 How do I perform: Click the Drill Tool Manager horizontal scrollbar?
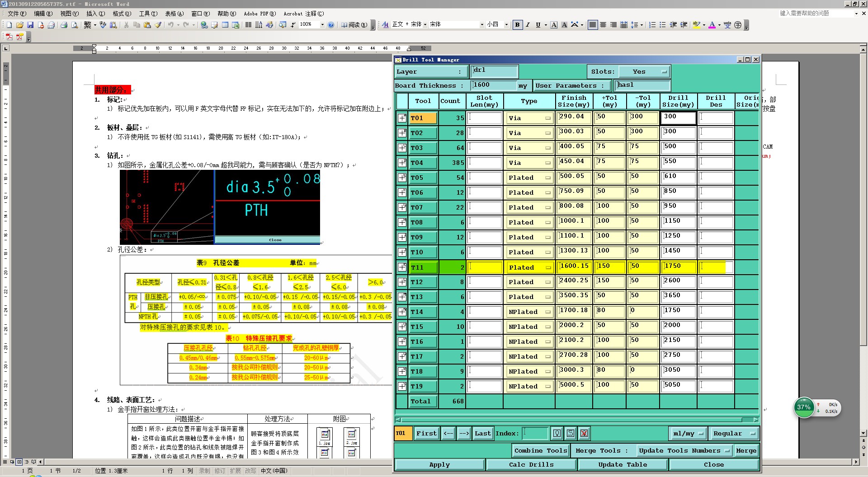click(x=577, y=420)
